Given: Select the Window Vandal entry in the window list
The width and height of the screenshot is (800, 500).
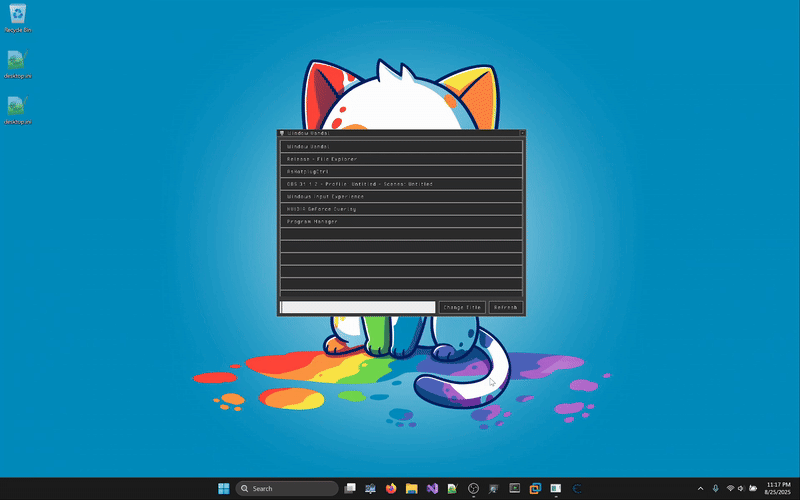Looking at the screenshot, I should [x=401, y=146].
